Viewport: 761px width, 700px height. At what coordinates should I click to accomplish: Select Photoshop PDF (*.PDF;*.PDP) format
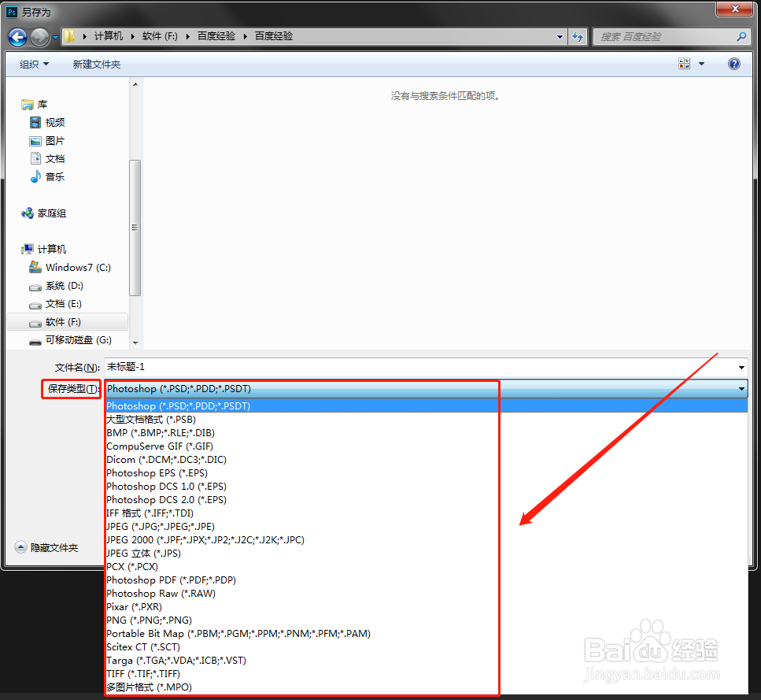[426, 580]
